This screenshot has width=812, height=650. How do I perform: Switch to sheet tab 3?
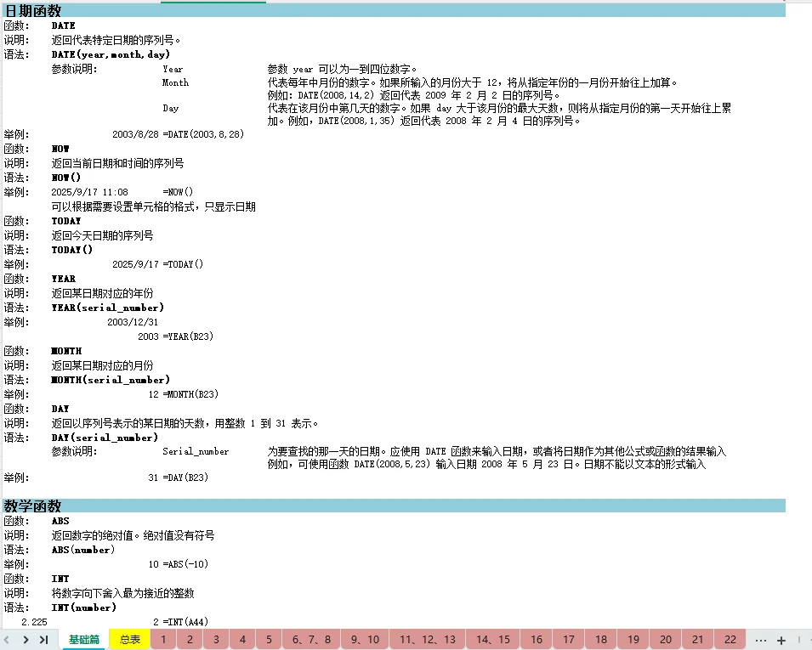point(216,639)
